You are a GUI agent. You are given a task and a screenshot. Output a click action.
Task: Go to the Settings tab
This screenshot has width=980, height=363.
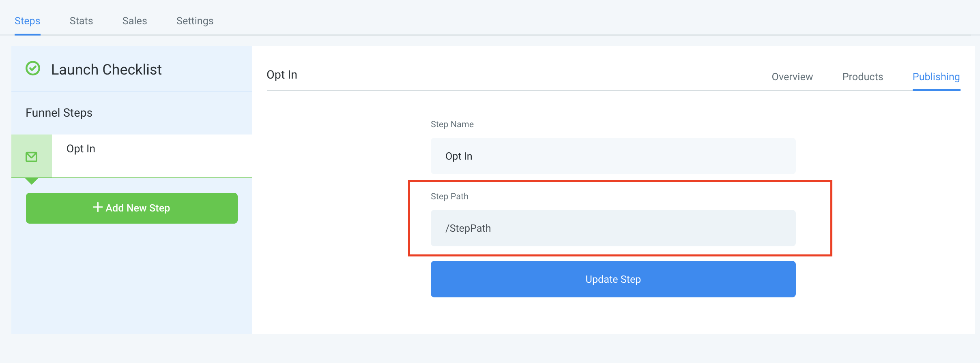tap(195, 21)
